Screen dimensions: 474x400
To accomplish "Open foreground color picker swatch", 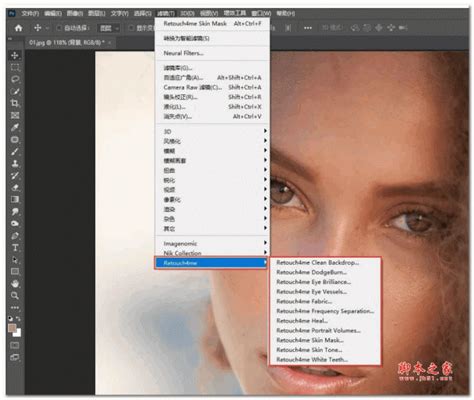I will point(12,328).
